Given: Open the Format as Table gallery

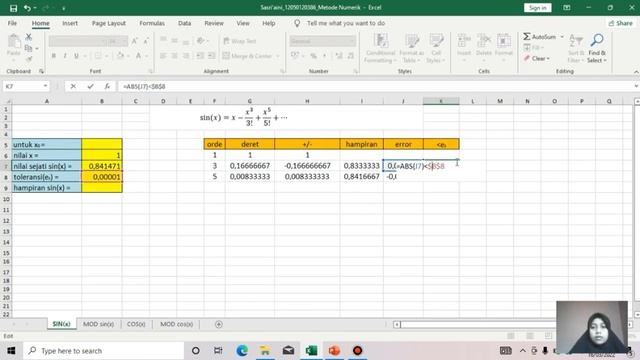Looking at the screenshot, I should pos(411,48).
